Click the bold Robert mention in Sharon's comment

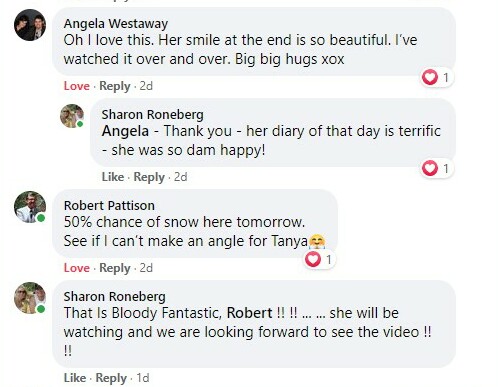[x=249, y=313]
